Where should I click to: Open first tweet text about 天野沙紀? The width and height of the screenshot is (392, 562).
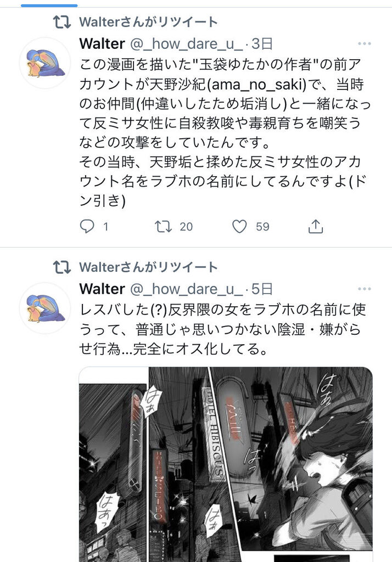(225, 133)
